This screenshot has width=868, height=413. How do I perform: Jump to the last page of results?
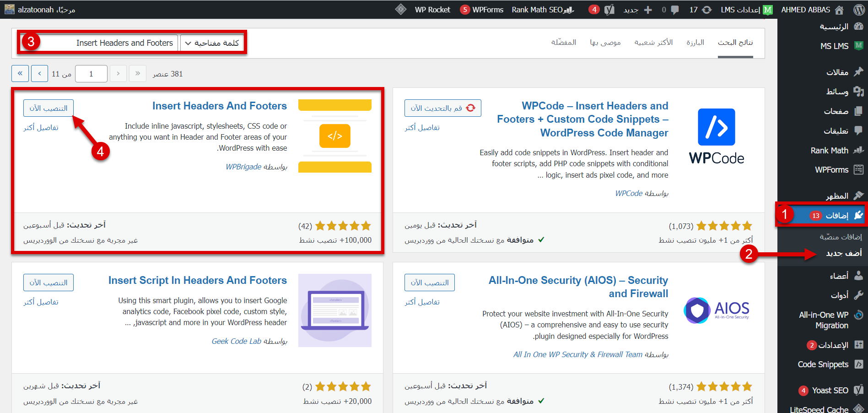tap(20, 73)
